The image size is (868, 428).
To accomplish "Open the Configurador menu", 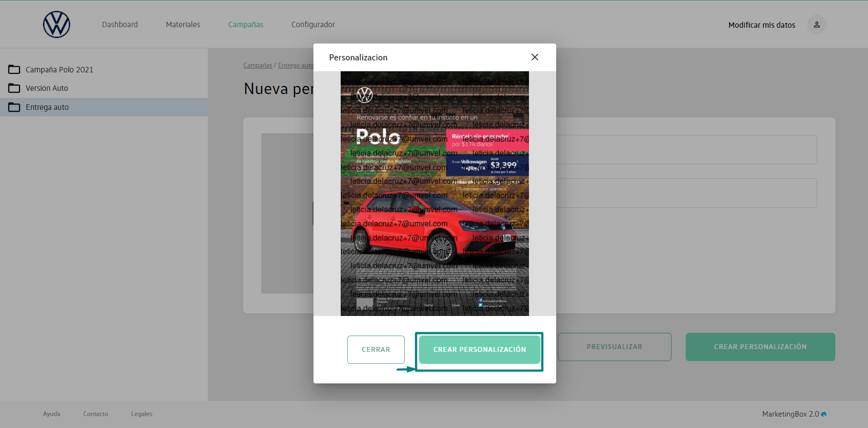I will click(x=313, y=24).
